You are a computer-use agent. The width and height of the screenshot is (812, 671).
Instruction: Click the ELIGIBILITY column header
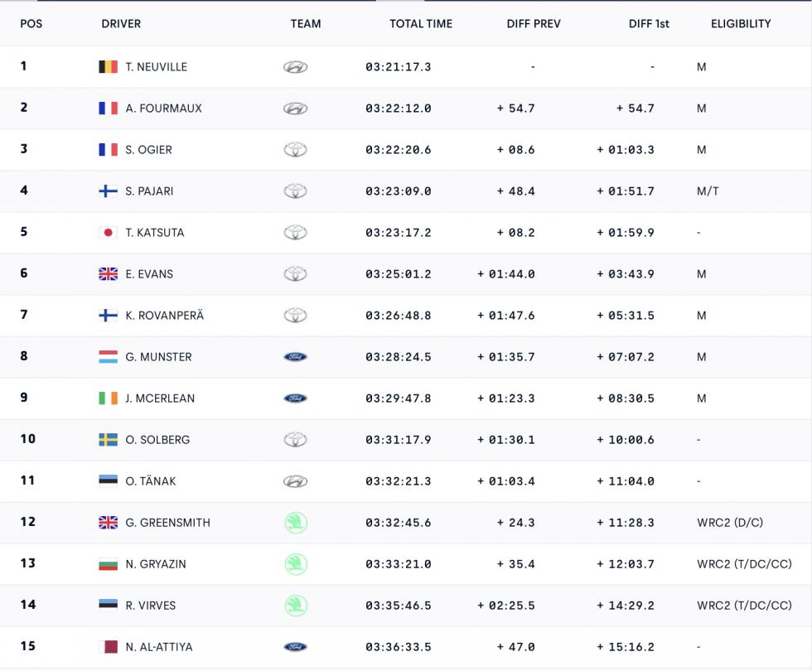click(741, 24)
